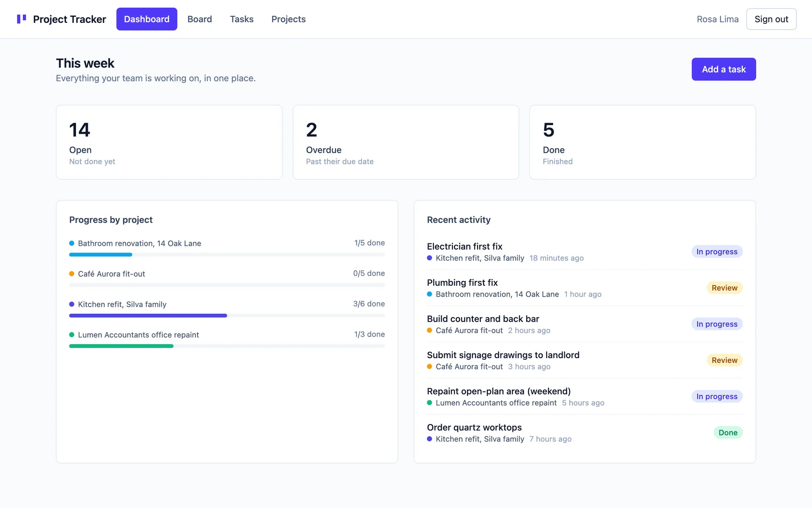The width and height of the screenshot is (812, 508).
Task: Click the 3/6 done count
Action: [369, 304]
